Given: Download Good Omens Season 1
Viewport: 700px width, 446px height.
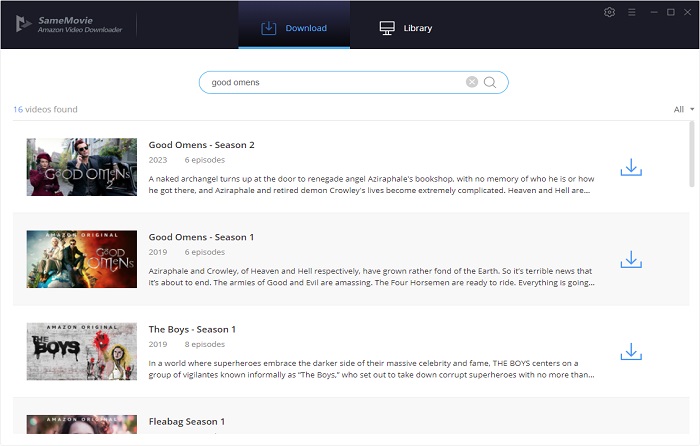Looking at the screenshot, I should coord(631,259).
